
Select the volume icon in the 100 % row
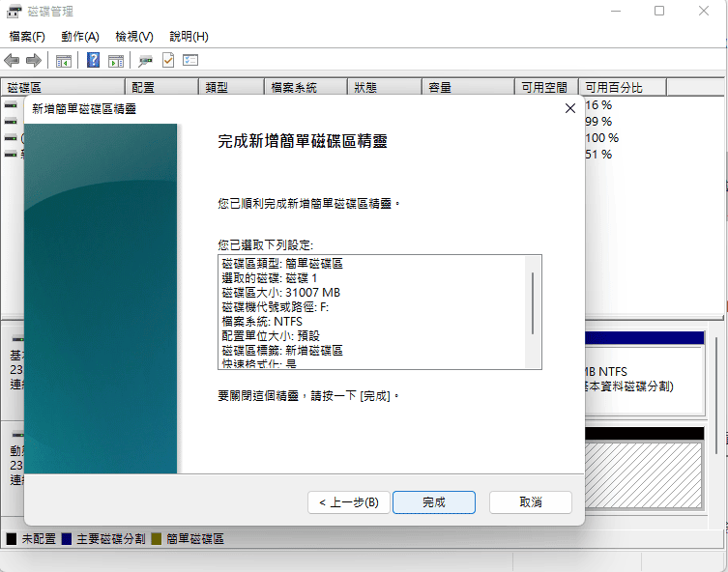click(x=11, y=138)
